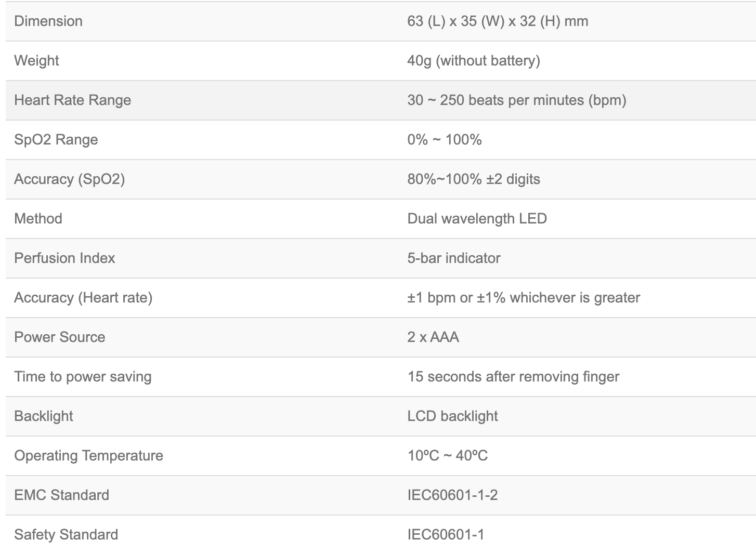The height and width of the screenshot is (553, 756).
Task: Click the Heart Rate Range label
Action: 72,100
